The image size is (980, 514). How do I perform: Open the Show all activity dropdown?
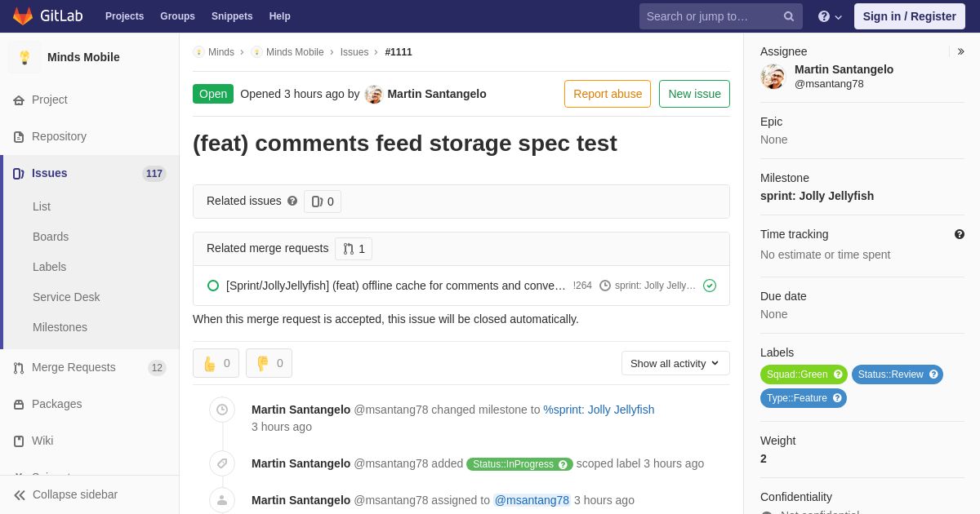(675, 363)
